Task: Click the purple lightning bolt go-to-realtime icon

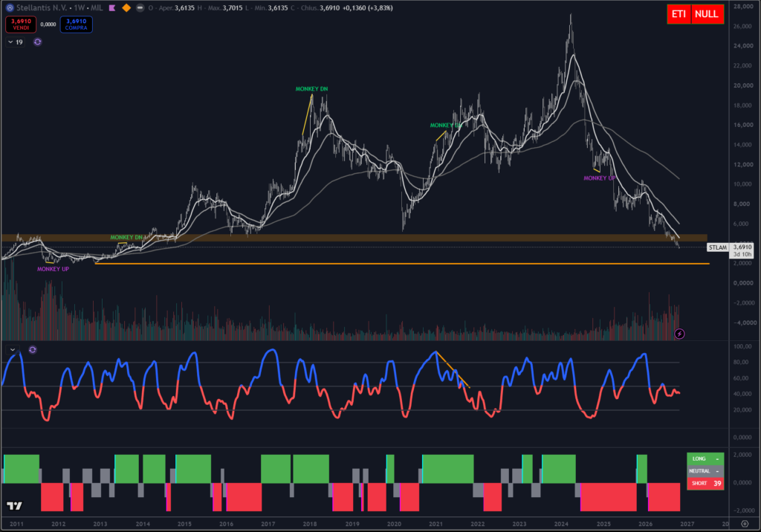Action: (679, 334)
